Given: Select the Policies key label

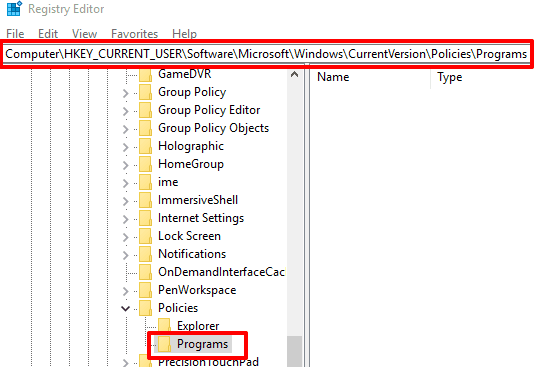Looking at the screenshot, I should point(178,308).
